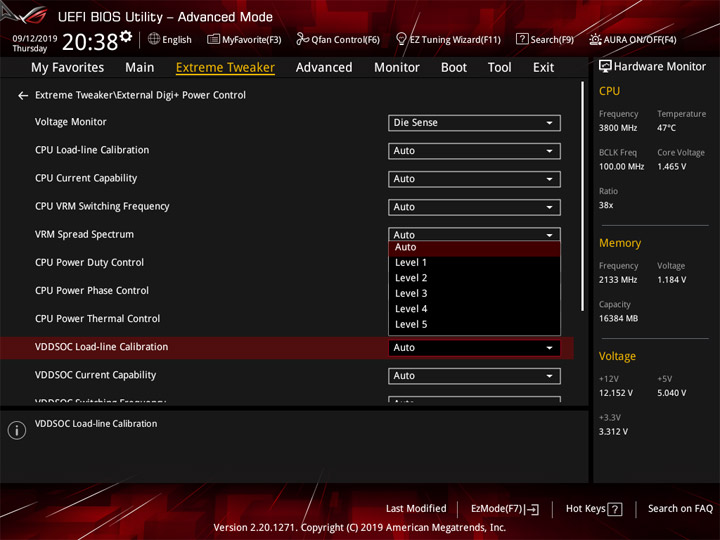Select Level 1 option

pyautogui.click(x=474, y=263)
